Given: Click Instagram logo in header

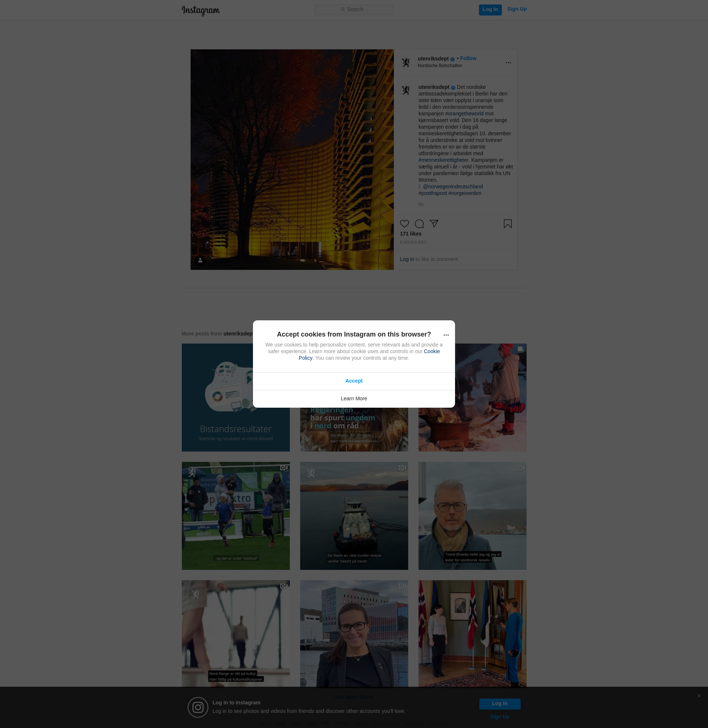Looking at the screenshot, I should coord(201,10).
